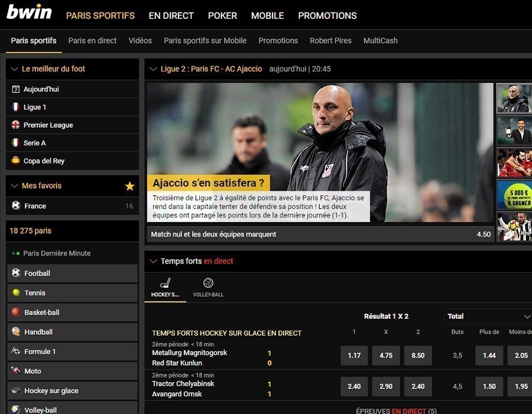Screen dimensions: 532x414
Task: Click the handball icon beside Handball
Action: coord(16,331)
